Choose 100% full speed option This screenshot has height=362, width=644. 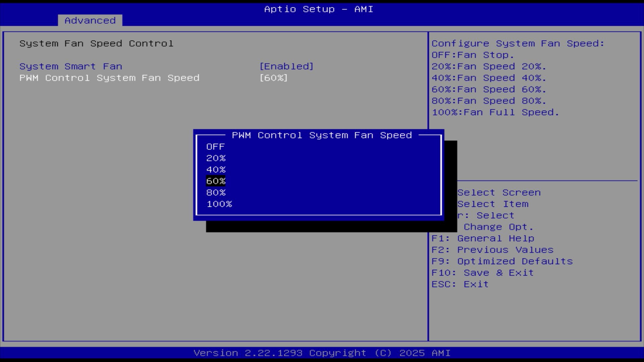coord(219,204)
